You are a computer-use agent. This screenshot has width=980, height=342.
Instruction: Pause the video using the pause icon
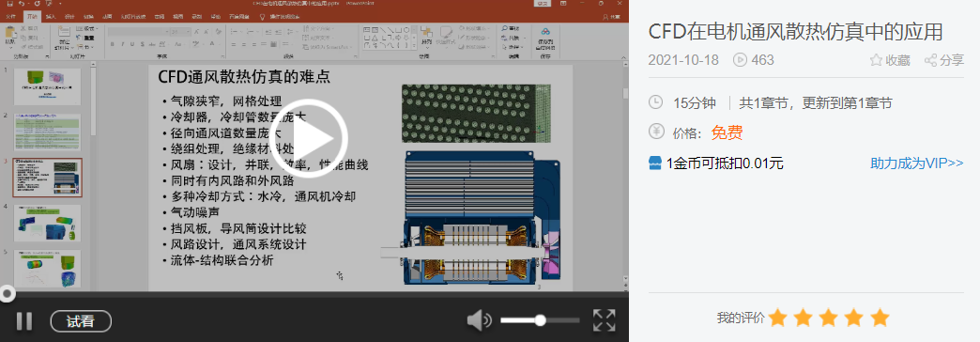pos(23,320)
